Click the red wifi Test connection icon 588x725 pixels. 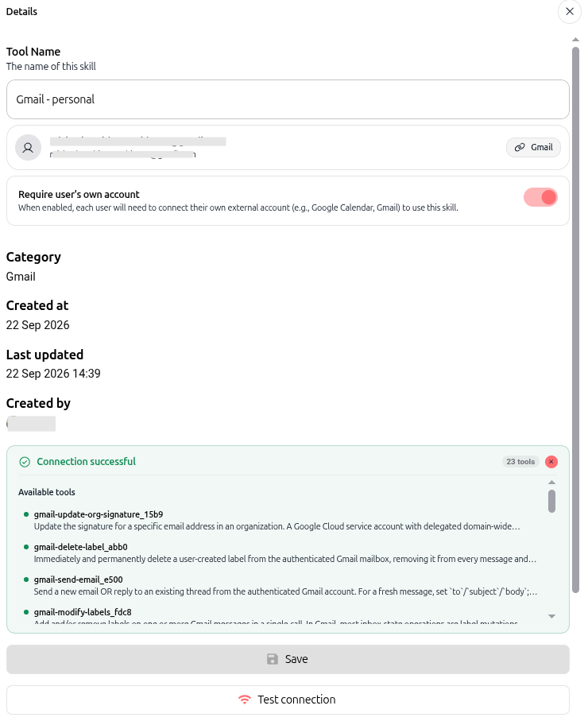[245, 700]
